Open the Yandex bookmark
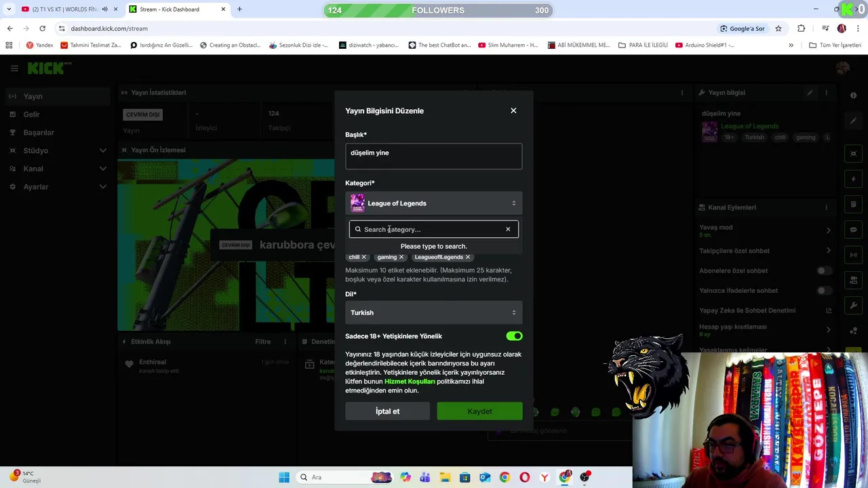The image size is (868, 488). tap(39, 45)
